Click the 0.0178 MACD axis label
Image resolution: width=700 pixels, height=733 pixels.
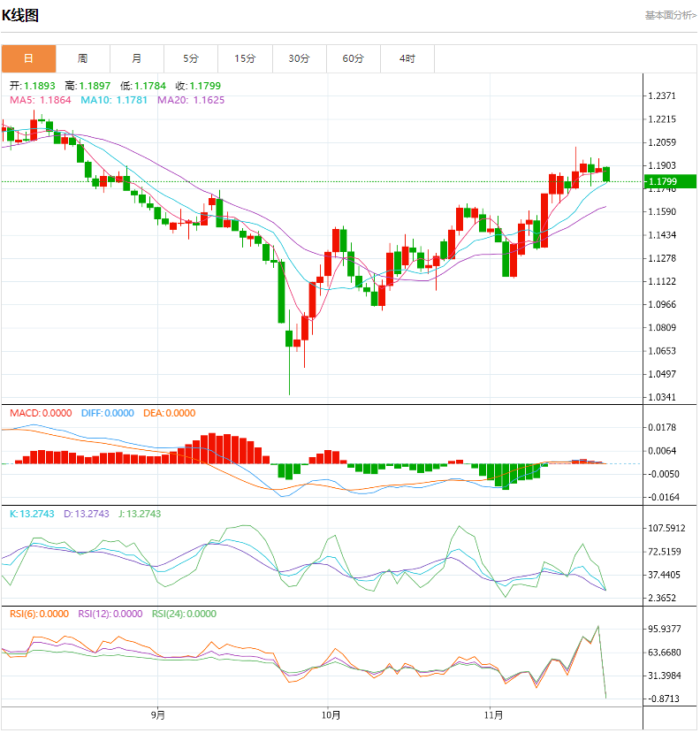(x=662, y=427)
